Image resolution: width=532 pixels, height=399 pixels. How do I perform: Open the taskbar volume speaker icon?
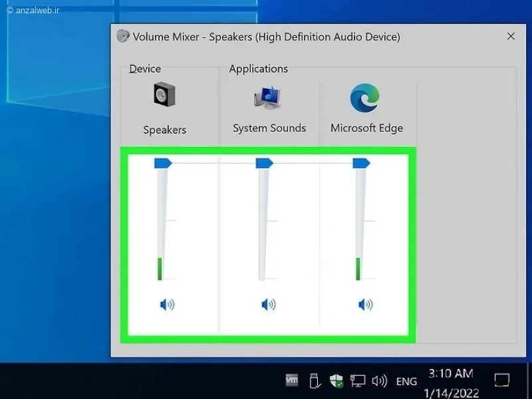[x=379, y=380]
